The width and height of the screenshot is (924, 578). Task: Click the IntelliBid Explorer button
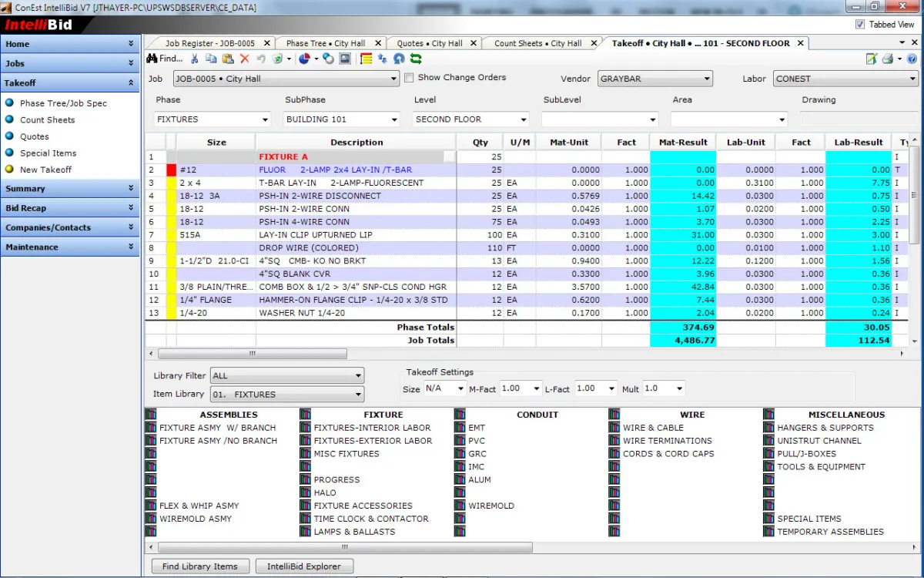pos(303,566)
